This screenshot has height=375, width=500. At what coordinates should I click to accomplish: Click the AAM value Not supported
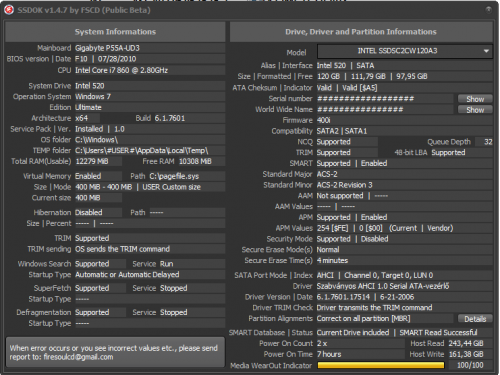(x=340, y=196)
